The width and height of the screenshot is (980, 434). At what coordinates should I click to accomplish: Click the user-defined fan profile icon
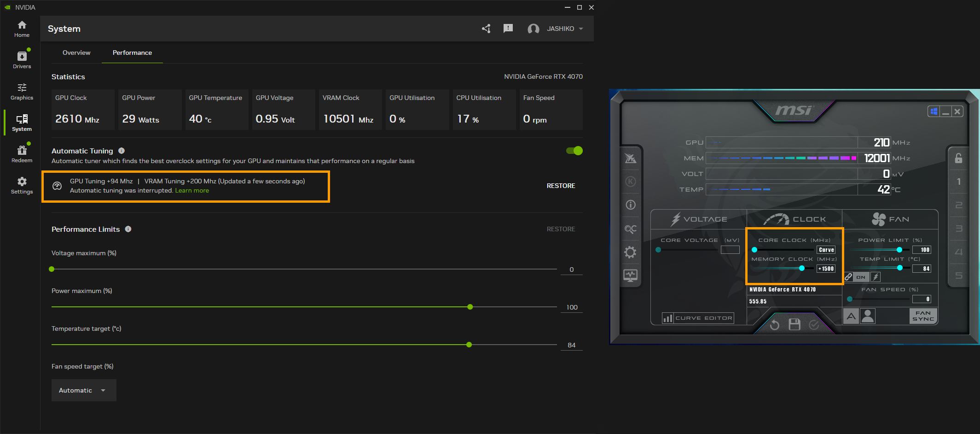click(868, 316)
